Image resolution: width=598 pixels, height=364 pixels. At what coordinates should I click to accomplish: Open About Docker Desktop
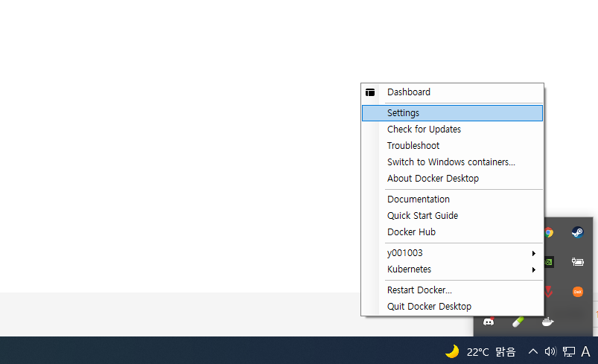click(x=452, y=179)
